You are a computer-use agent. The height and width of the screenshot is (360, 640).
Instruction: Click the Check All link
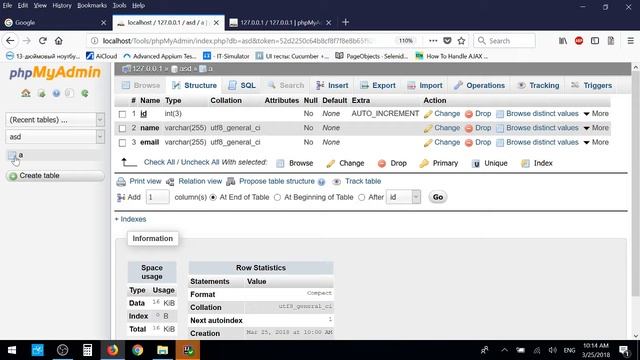click(x=159, y=162)
